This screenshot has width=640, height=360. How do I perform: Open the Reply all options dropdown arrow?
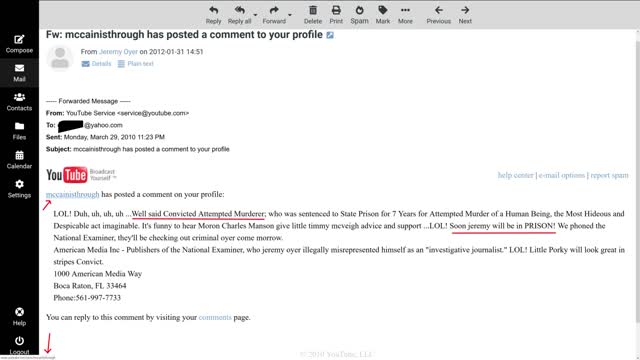click(x=256, y=15)
